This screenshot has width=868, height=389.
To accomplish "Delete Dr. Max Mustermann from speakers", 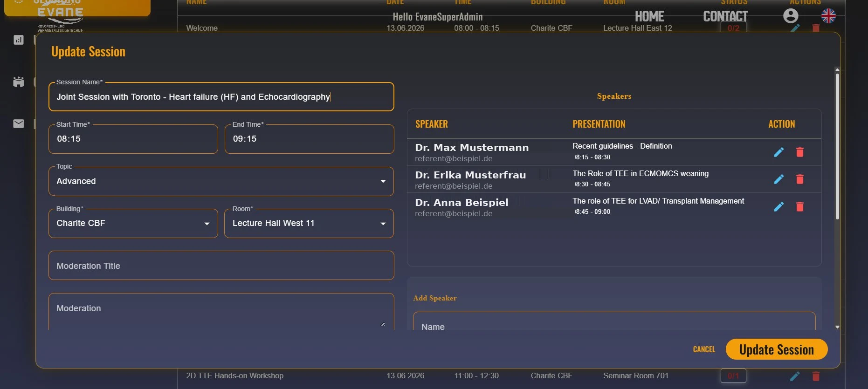I will (x=800, y=152).
